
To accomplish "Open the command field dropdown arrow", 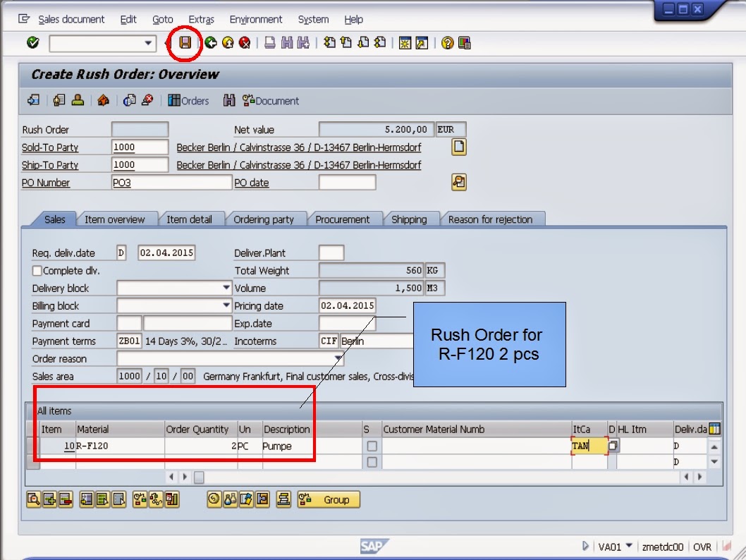I will point(149,43).
